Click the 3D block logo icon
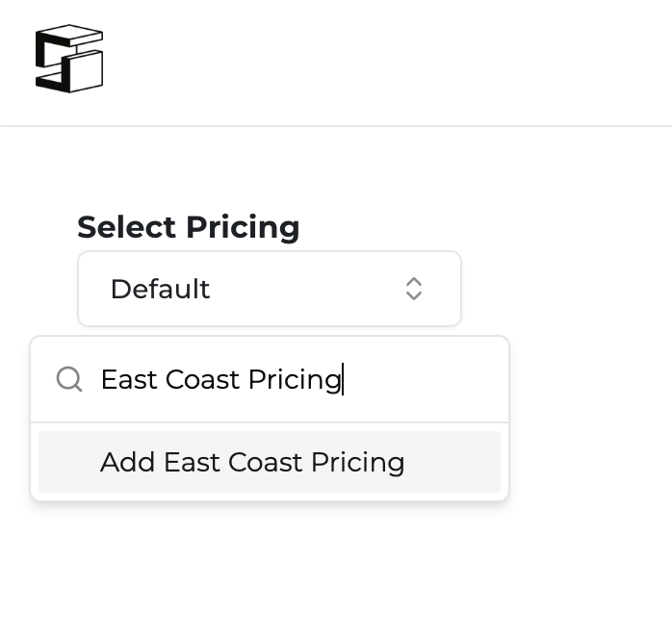 (68, 60)
